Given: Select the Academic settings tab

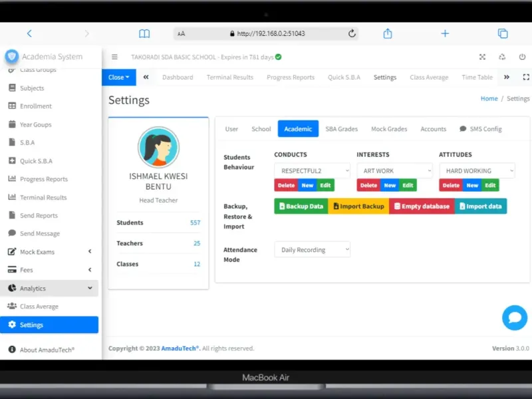Looking at the screenshot, I should coord(298,129).
